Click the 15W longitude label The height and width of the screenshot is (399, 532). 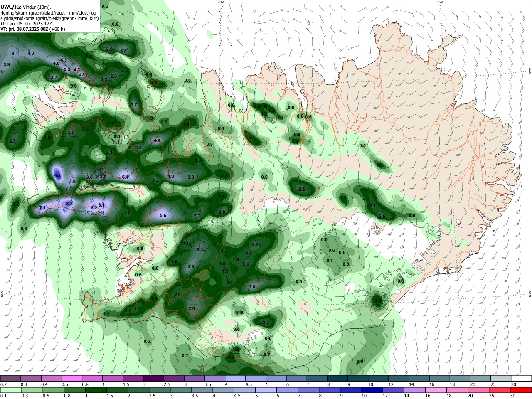click(x=440, y=2)
